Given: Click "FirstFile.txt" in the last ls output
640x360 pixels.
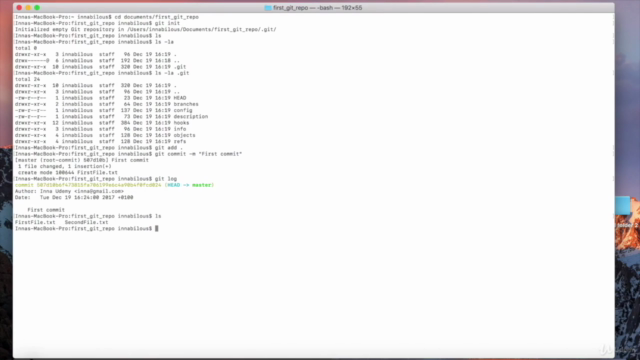Looking at the screenshot, I should click(x=35, y=222).
